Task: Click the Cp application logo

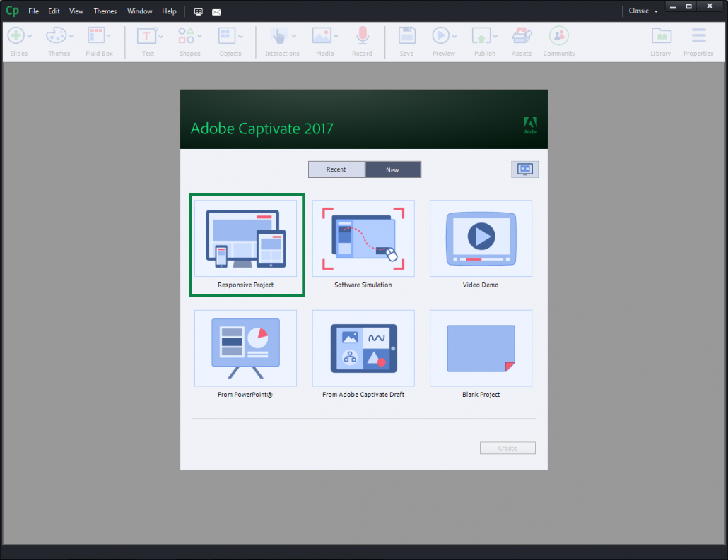Action: click(x=13, y=11)
